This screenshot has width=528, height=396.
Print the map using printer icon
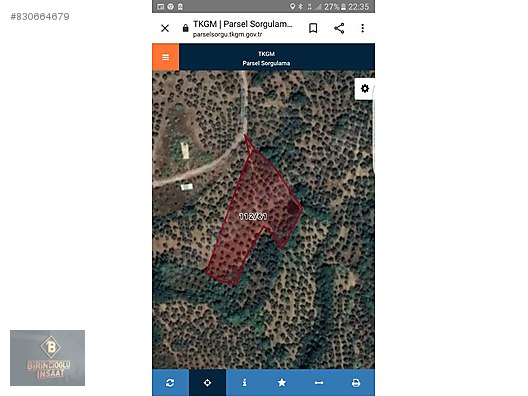coord(356,383)
